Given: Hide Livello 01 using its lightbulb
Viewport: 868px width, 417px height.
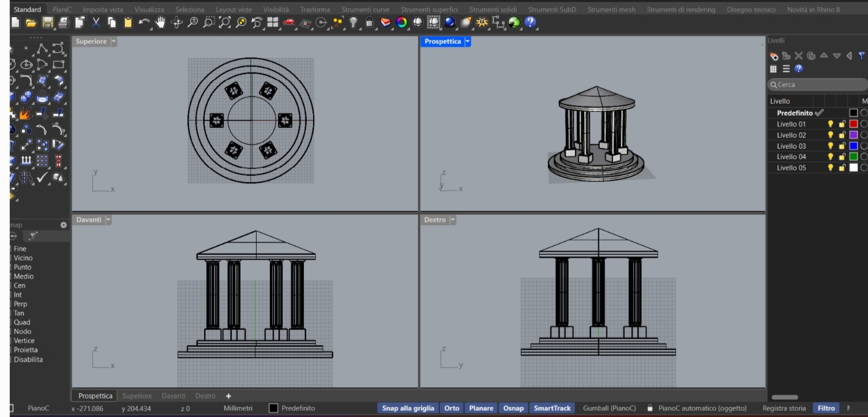Looking at the screenshot, I should point(831,124).
